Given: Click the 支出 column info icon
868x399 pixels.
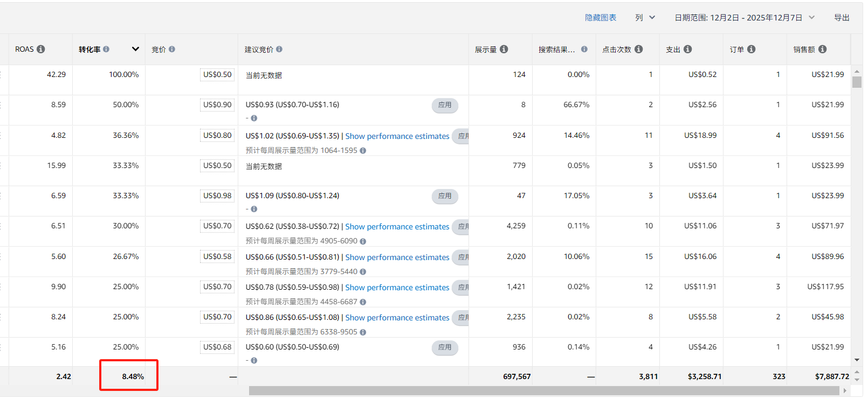Looking at the screenshot, I should click(688, 49).
